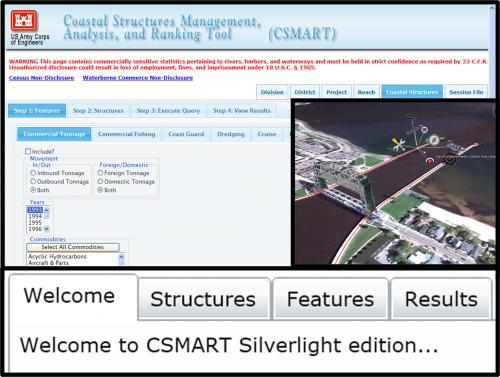The width and height of the screenshot is (500, 377).
Task: Click the life ring icon on map
Action: pyautogui.click(x=424, y=130)
